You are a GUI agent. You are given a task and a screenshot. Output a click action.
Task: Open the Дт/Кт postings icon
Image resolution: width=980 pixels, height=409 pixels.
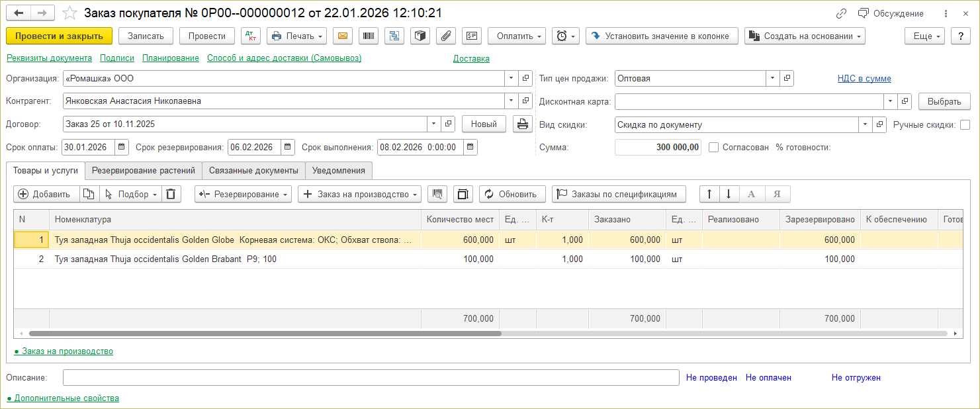251,36
